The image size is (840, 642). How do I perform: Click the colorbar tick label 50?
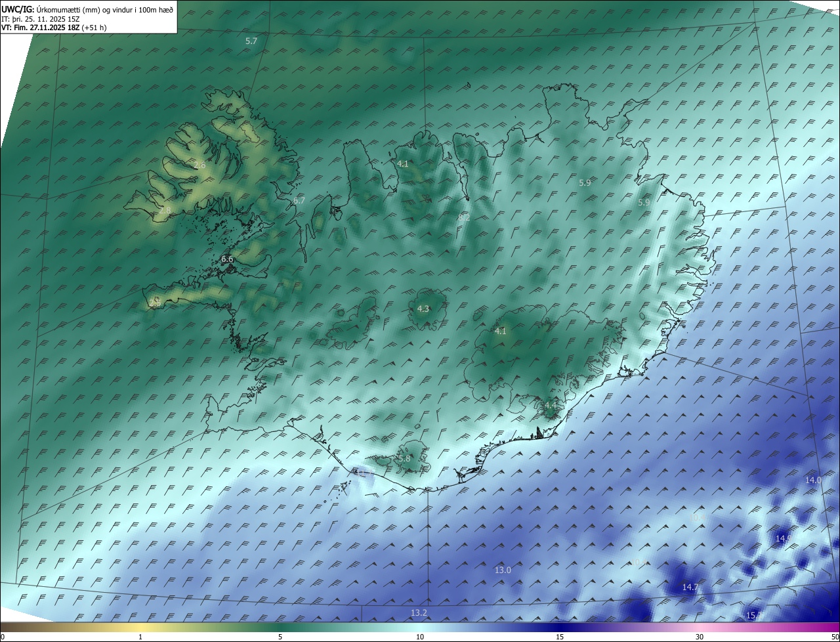835,637
